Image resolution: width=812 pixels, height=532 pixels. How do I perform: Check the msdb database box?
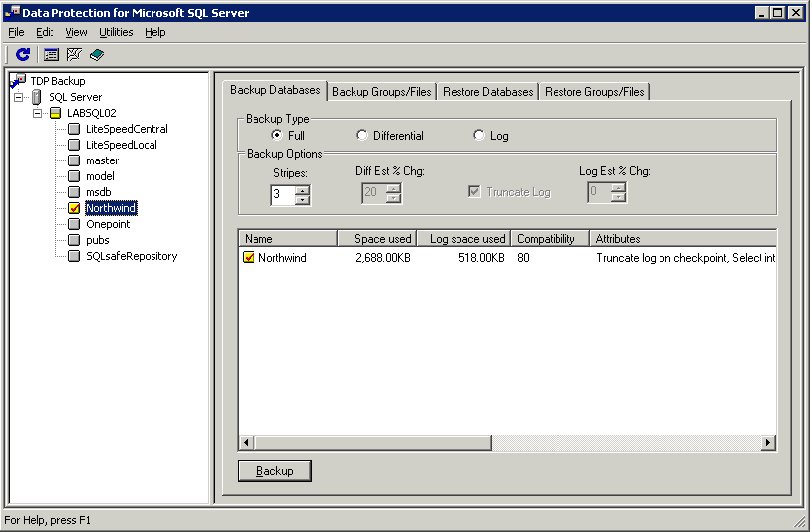click(74, 192)
